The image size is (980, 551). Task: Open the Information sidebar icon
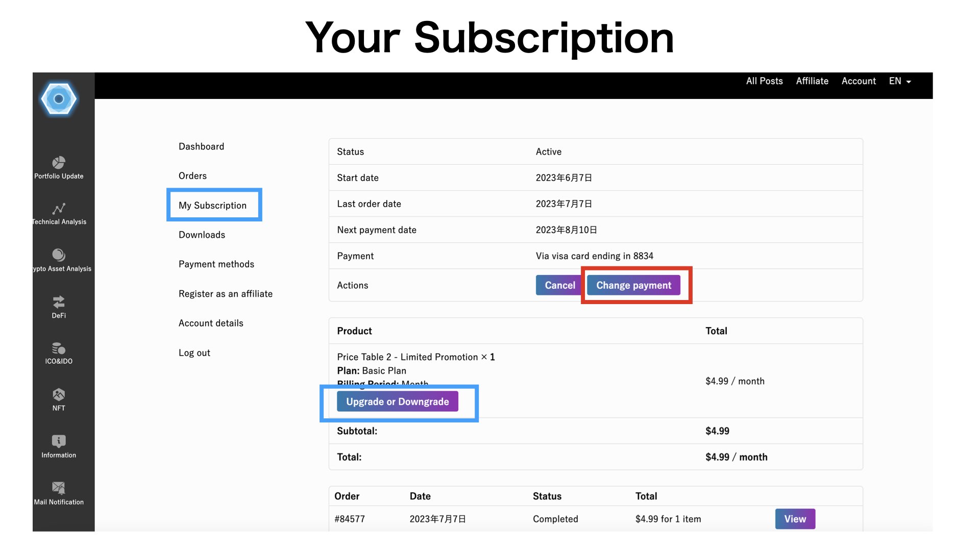click(59, 441)
